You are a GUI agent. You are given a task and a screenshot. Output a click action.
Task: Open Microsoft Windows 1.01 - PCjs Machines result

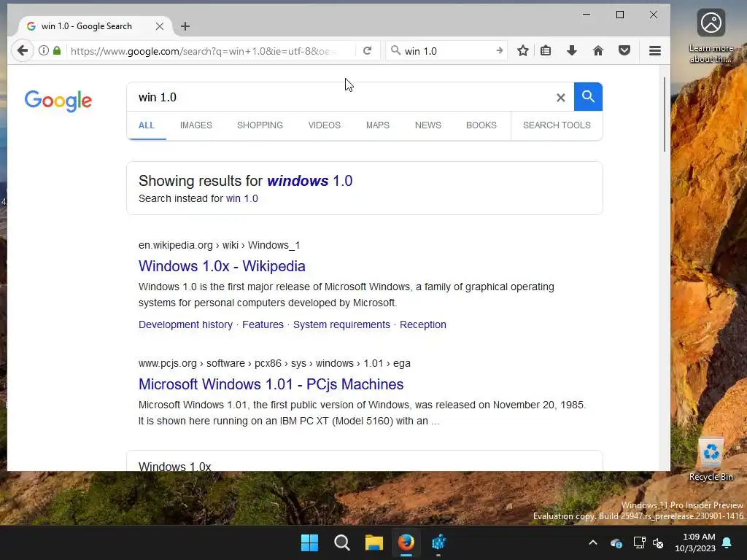[x=271, y=384]
